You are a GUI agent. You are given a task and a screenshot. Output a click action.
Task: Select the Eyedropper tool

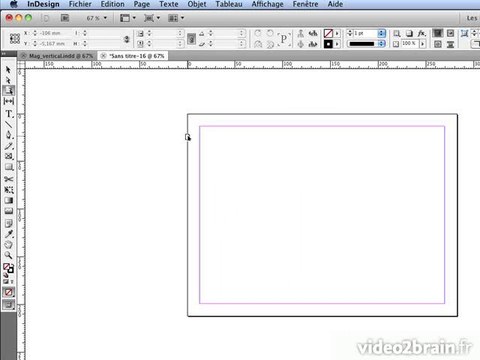click(x=8, y=234)
